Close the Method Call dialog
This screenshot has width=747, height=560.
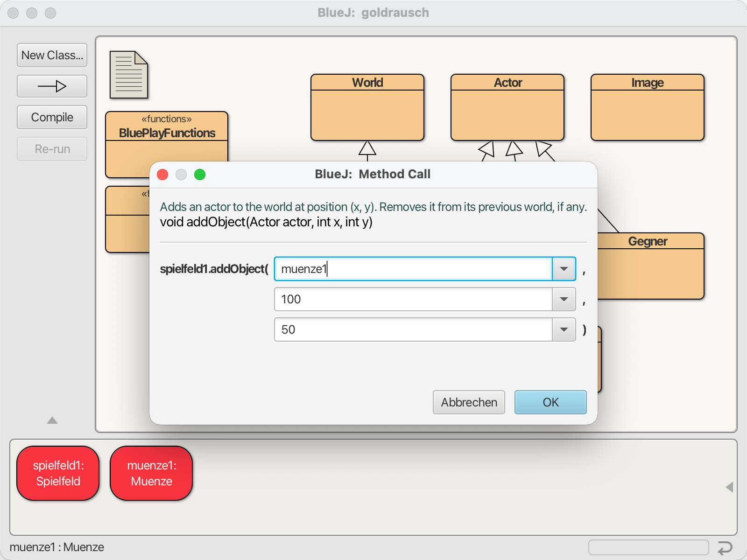(x=162, y=175)
